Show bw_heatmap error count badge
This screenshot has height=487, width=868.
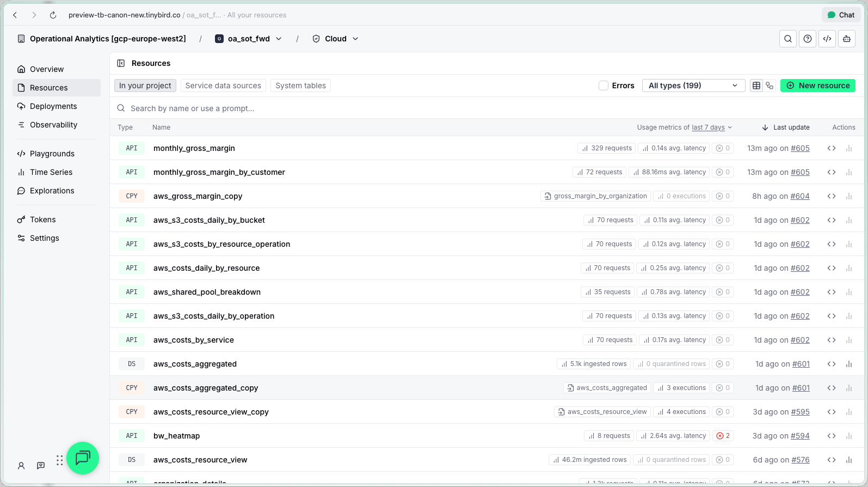click(723, 436)
